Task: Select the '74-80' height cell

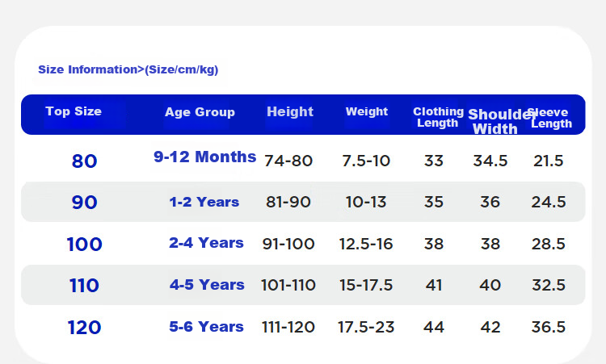Action: pos(288,161)
